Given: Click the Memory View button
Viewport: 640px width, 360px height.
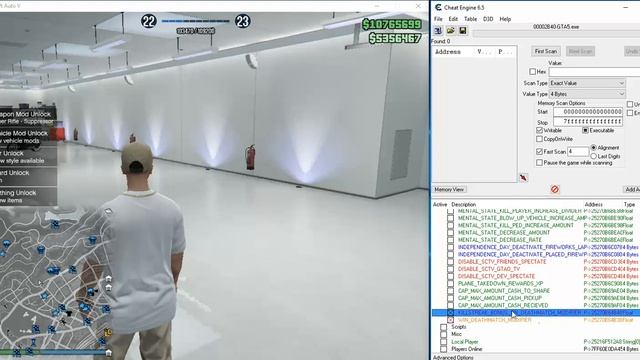Looking at the screenshot, I should [x=449, y=189].
